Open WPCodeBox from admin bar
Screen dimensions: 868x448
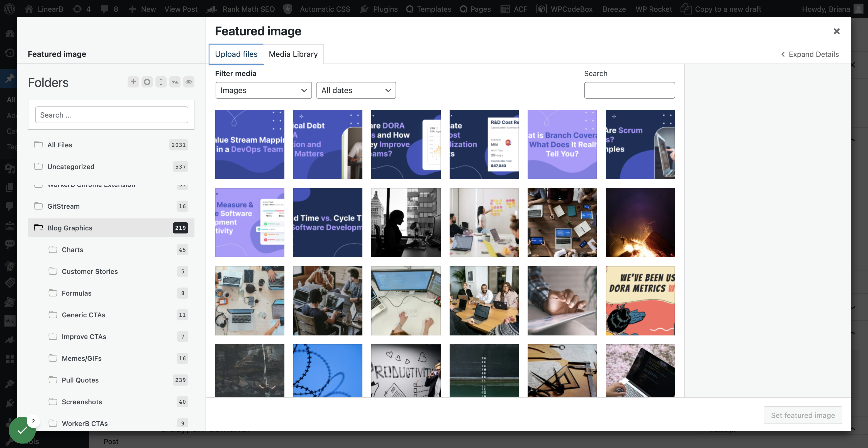tap(564, 9)
